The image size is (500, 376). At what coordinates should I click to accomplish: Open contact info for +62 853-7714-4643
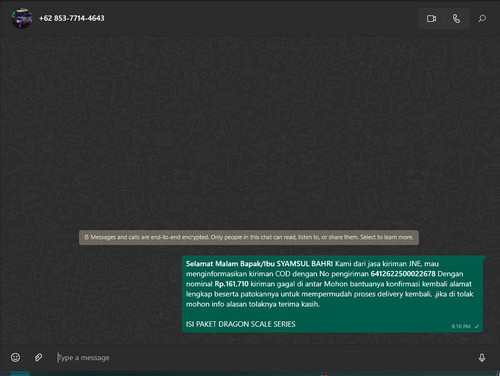coord(72,18)
